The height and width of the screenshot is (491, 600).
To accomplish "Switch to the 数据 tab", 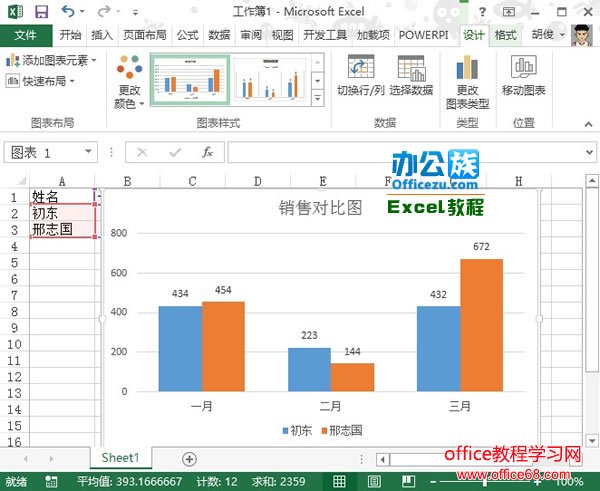I will click(x=219, y=35).
